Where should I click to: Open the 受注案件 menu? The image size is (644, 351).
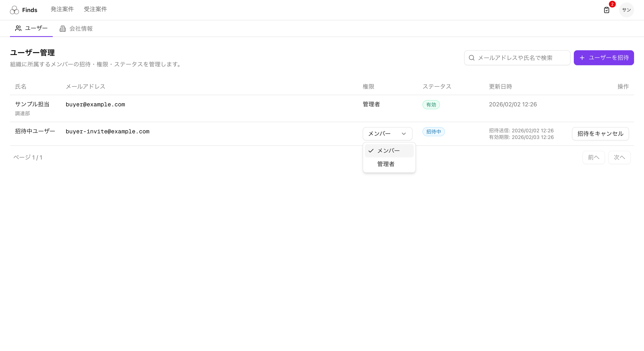click(95, 9)
